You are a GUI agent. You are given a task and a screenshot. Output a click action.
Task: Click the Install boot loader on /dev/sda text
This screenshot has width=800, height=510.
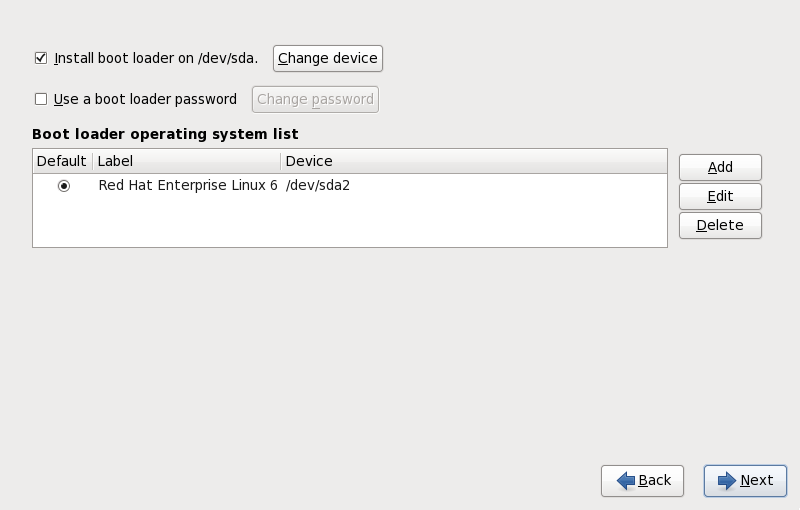156,58
